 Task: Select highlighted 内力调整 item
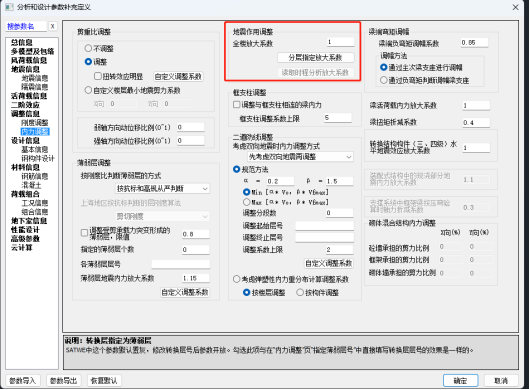pyautogui.click(x=35, y=131)
